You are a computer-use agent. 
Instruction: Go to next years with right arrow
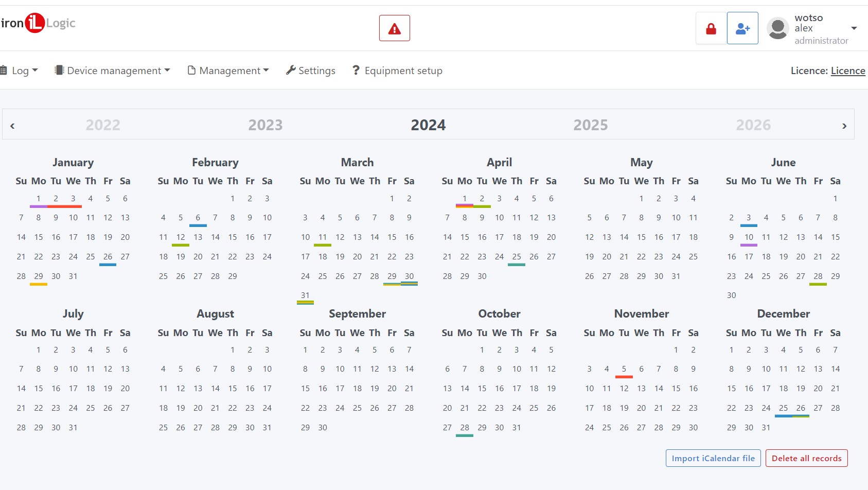pyautogui.click(x=844, y=126)
